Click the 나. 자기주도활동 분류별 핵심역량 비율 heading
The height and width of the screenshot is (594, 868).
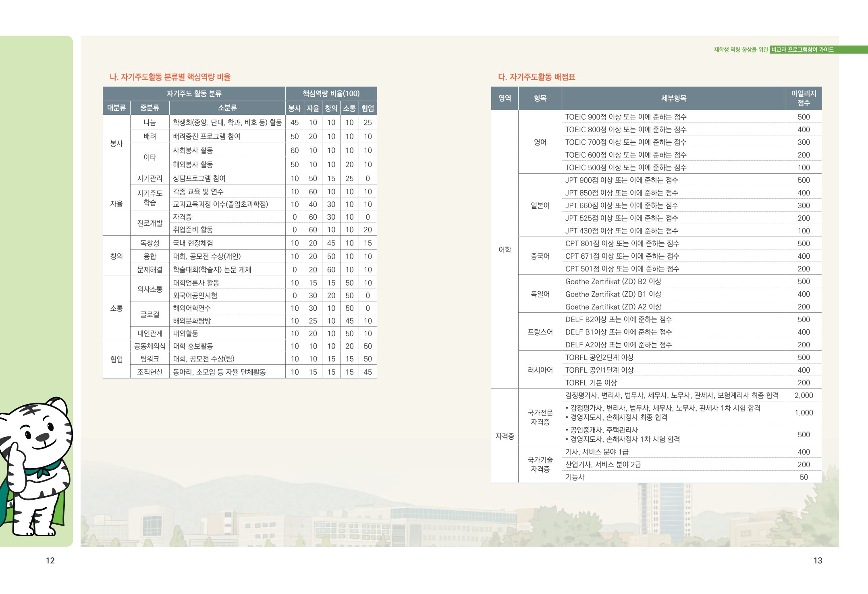tap(170, 77)
